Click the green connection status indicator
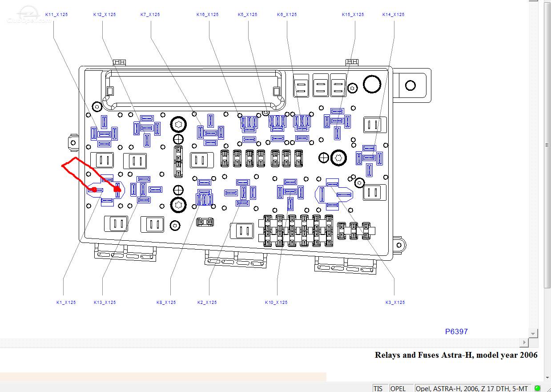Screen dimensions: 551x392 click(537, 388)
